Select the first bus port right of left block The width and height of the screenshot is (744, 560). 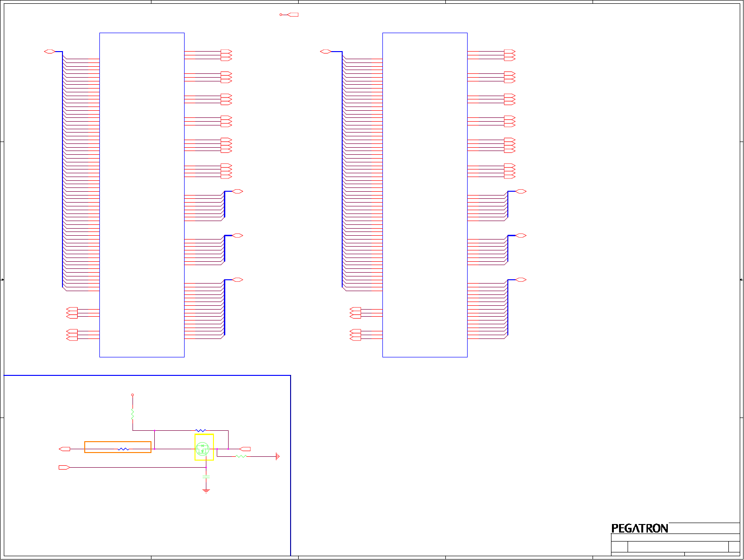tap(238, 191)
